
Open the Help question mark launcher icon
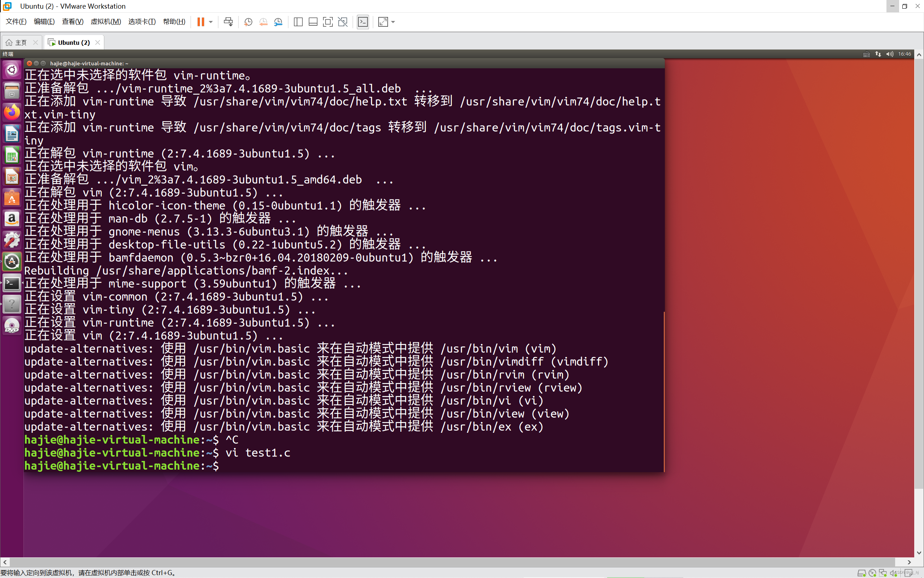click(x=12, y=305)
